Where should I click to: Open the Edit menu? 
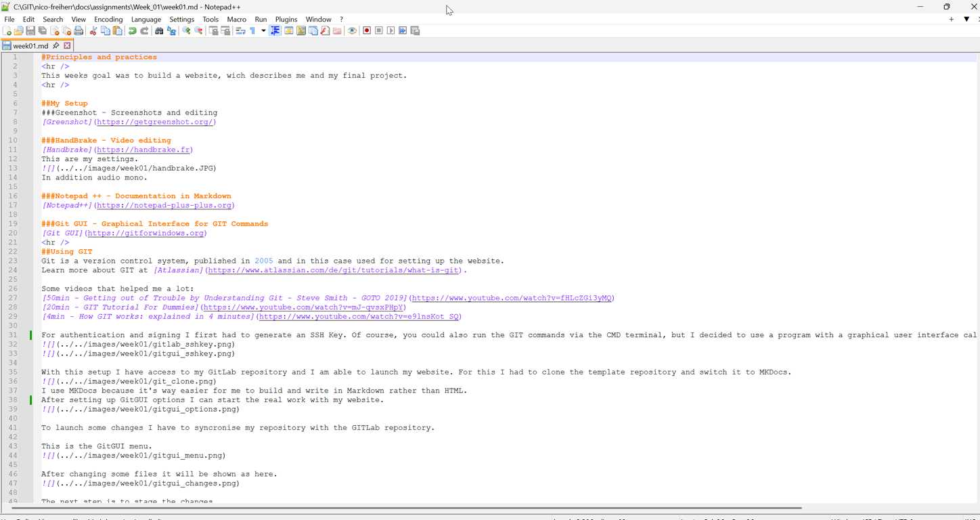28,19
